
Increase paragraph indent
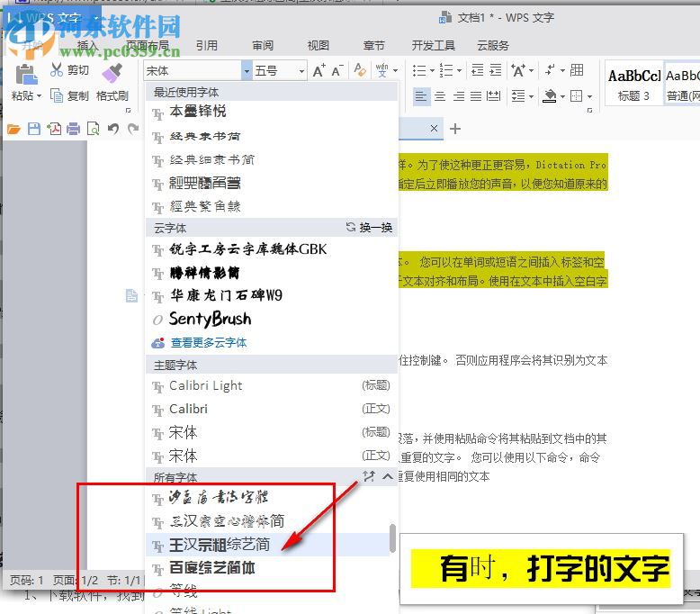[496, 70]
